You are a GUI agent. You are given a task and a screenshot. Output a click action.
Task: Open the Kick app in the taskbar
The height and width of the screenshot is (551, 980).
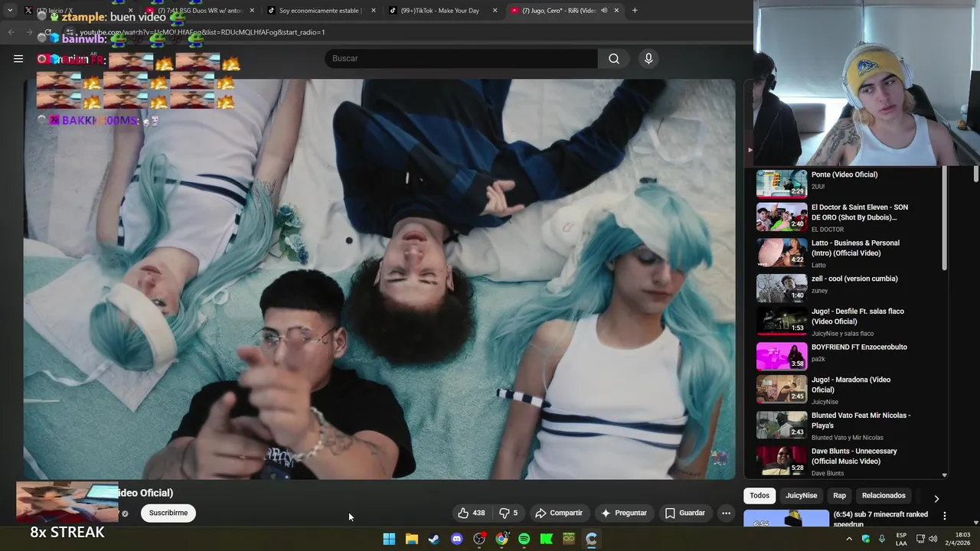546,539
